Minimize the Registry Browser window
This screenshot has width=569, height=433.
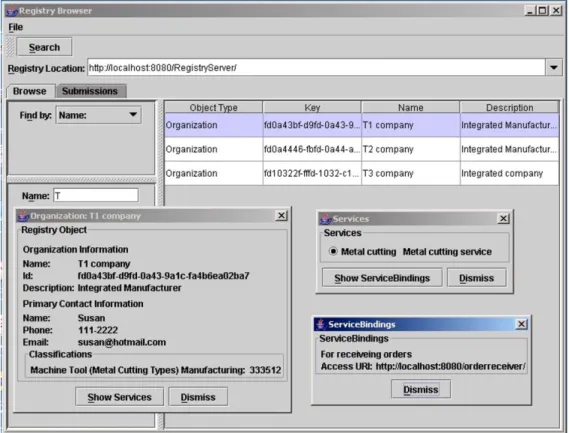coord(530,11)
